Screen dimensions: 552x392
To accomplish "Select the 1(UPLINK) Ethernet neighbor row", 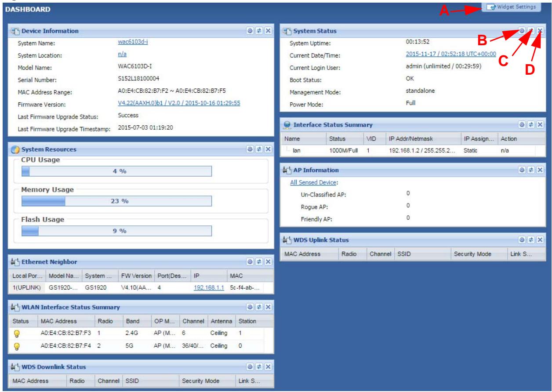I will [x=141, y=287].
